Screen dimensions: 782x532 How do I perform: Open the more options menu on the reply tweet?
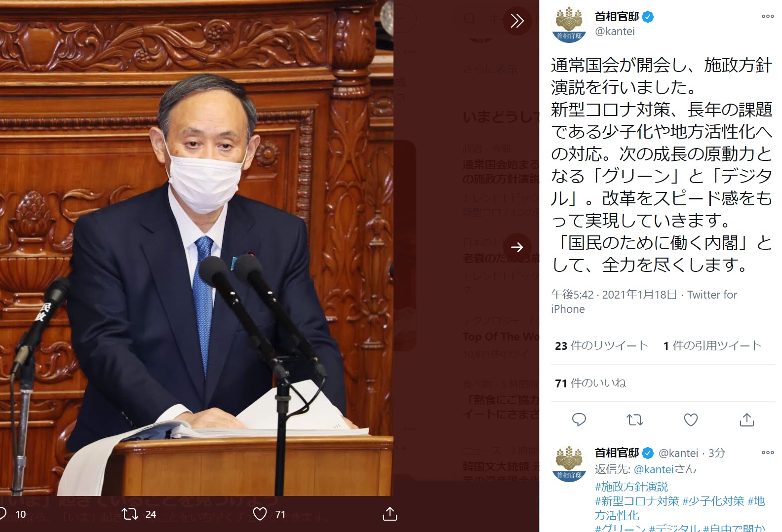(x=768, y=453)
